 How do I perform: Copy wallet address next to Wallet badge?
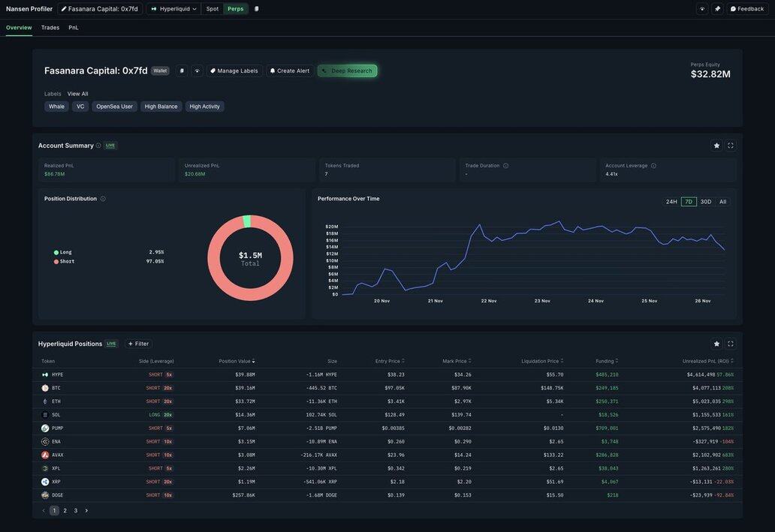click(182, 71)
